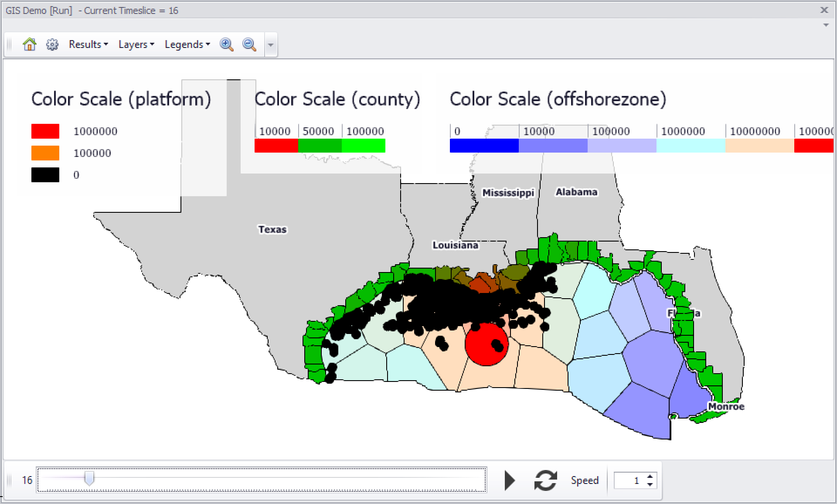Increase Speed with up stepper arrow

(x=650, y=477)
